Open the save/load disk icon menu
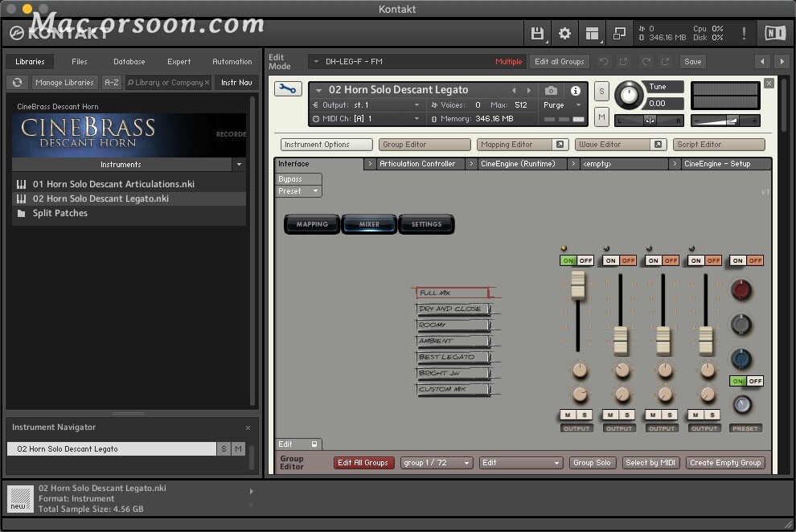796x532 pixels. click(x=537, y=34)
